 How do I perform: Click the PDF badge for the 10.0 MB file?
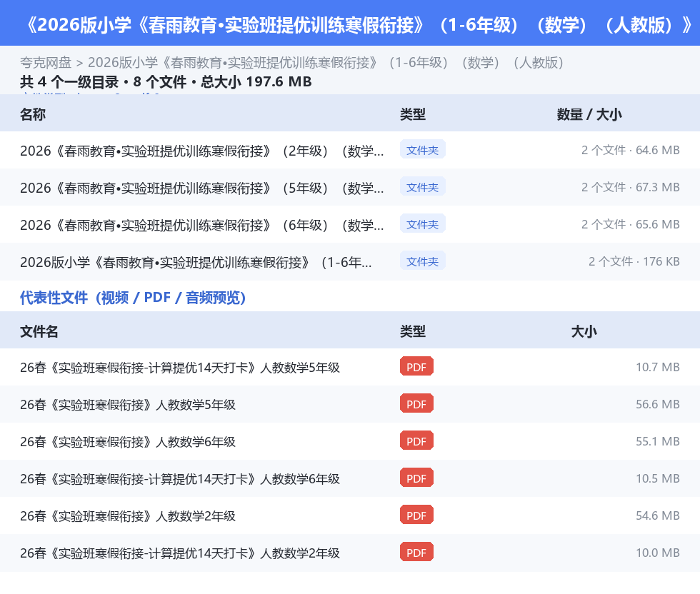416,552
